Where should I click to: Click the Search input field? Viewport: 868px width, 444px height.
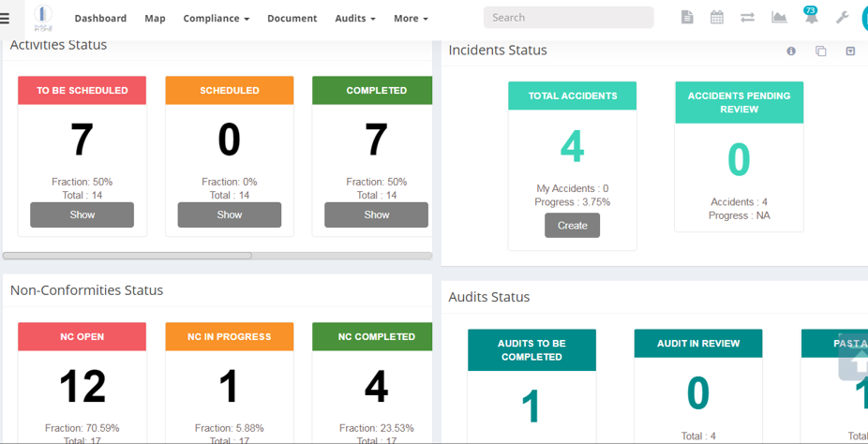(568, 18)
